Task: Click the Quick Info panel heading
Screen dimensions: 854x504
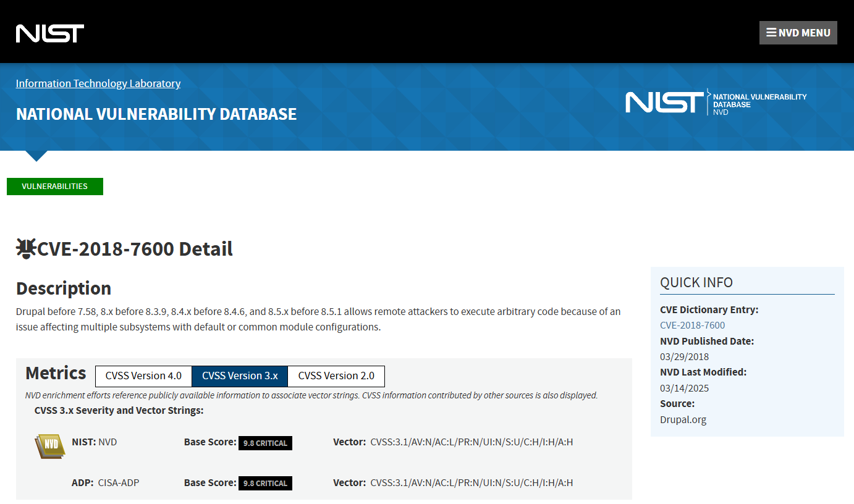Action: pos(696,282)
